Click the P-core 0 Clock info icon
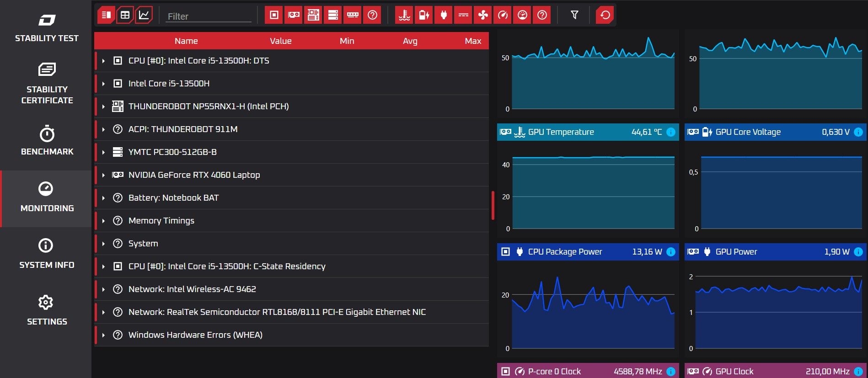This screenshot has width=868, height=378. 671,372
